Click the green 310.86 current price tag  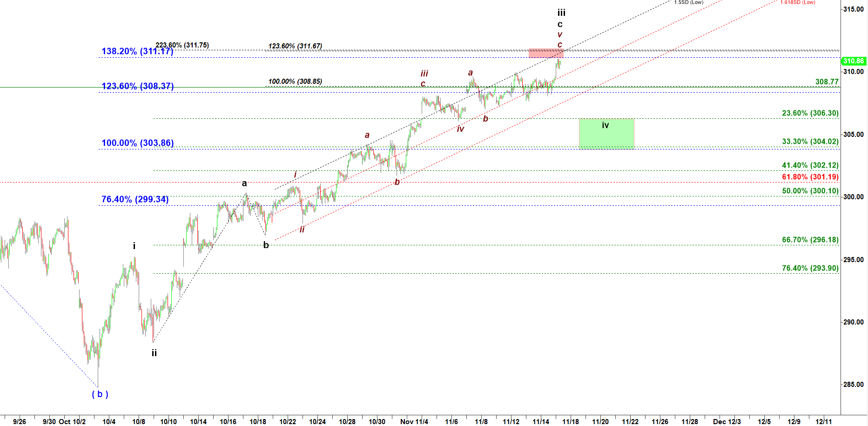click(853, 61)
